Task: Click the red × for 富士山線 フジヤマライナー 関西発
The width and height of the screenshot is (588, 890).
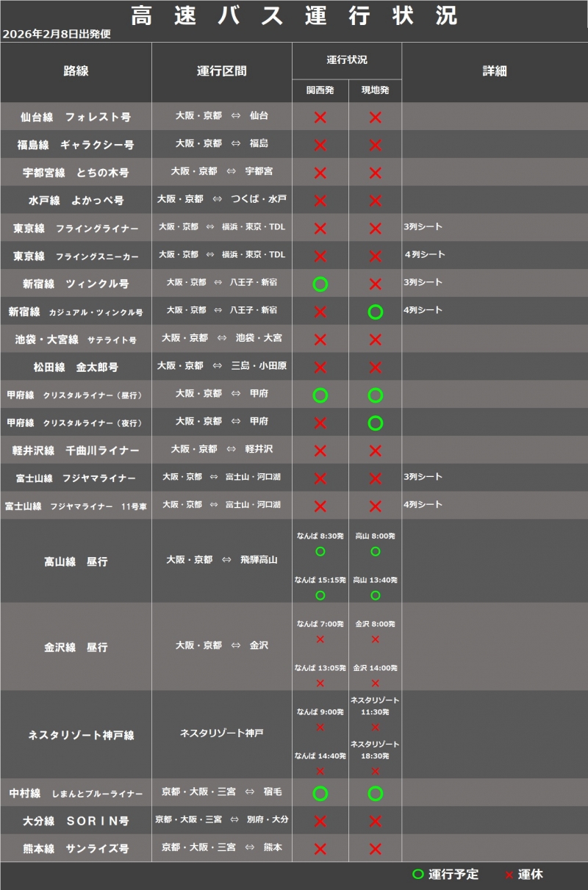Action: pos(319,477)
